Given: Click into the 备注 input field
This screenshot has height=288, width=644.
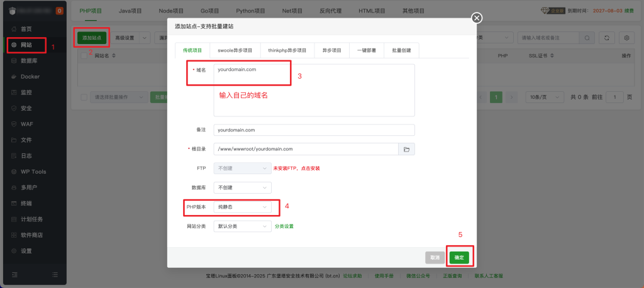Looking at the screenshot, I should [314, 130].
